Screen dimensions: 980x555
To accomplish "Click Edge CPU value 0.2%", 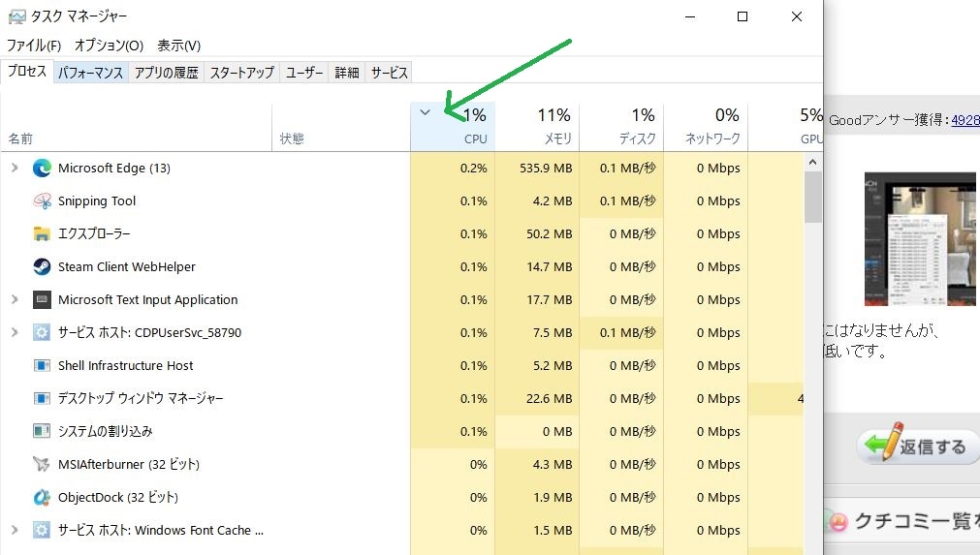I will point(473,168).
